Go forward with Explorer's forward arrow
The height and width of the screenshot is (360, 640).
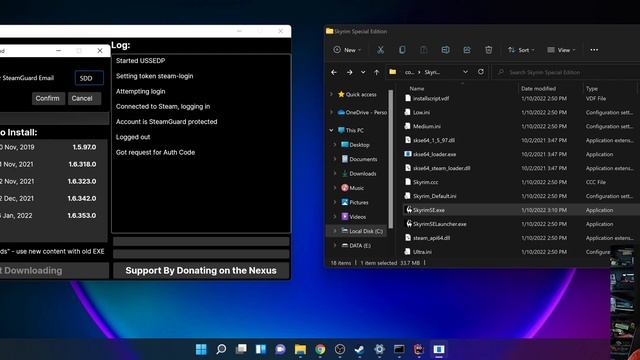click(349, 72)
